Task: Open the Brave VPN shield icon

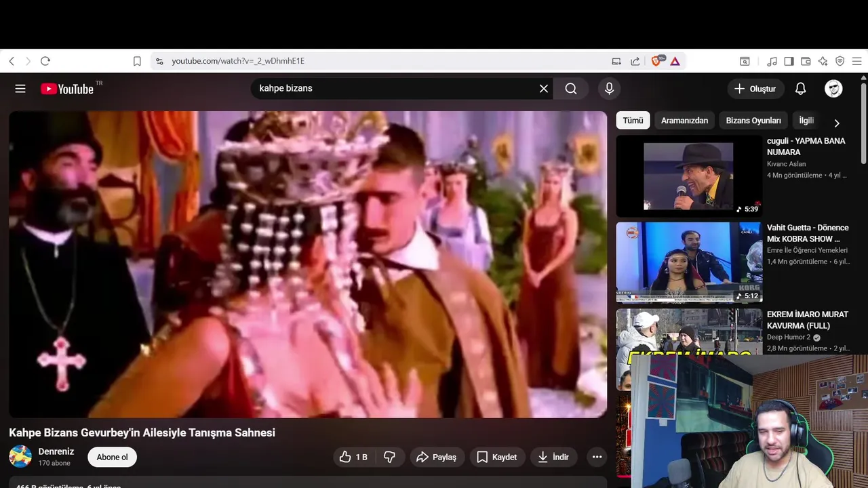Action: click(x=840, y=61)
